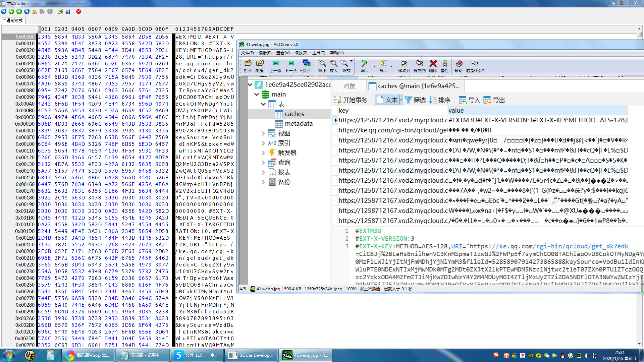Click the 浏览 browse icon in ACDSee
Image resolution: width=644 pixels, height=362 pixels.
click(x=259, y=66)
